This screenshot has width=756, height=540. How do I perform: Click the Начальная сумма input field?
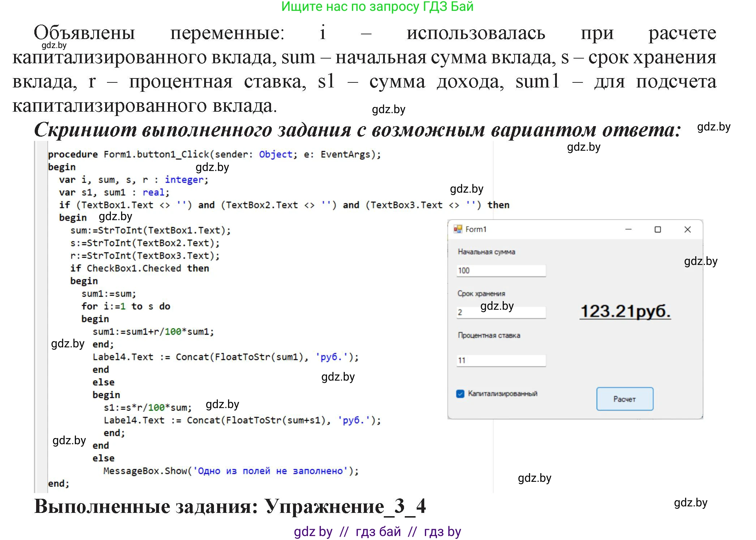pyautogui.click(x=502, y=270)
